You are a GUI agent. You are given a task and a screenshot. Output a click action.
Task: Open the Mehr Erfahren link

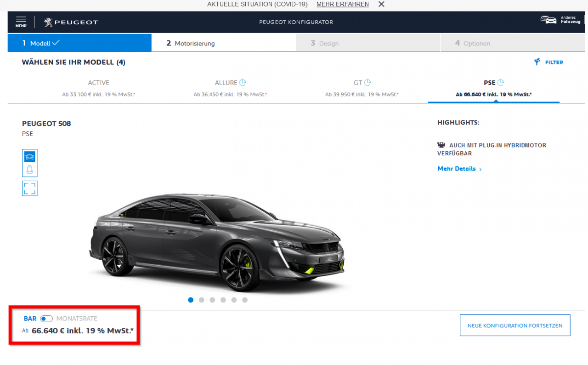(342, 5)
